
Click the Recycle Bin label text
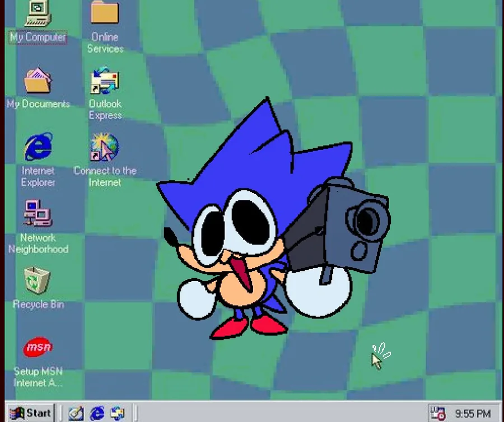click(38, 304)
